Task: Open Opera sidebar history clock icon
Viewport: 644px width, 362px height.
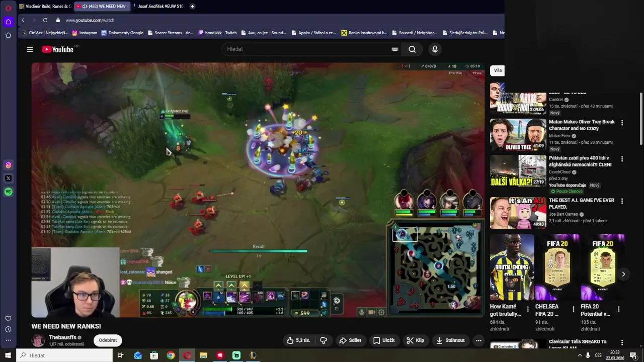Action: [8, 329]
